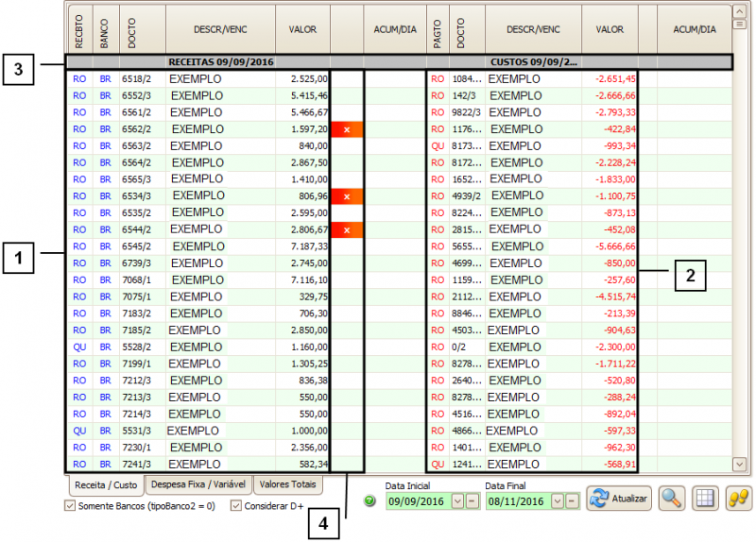Click the red X marker on row 6534/3
The image size is (756, 542).
(x=347, y=196)
